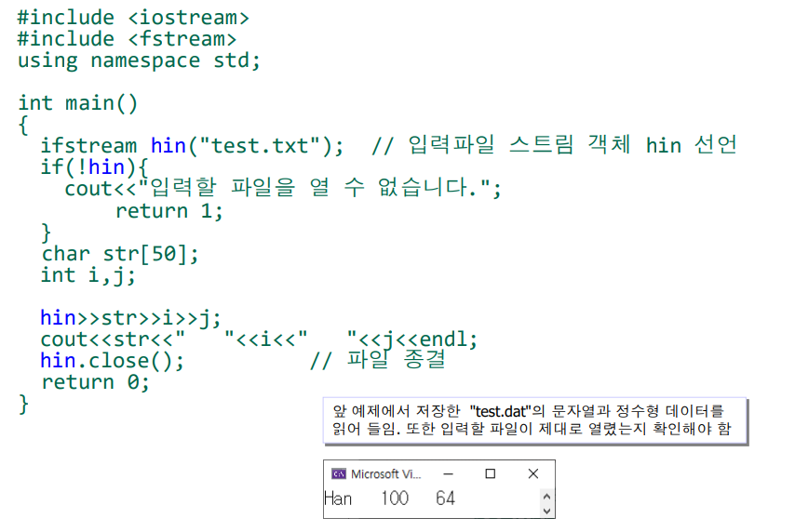The width and height of the screenshot is (795, 532).
Task: Click the "100" output value in console
Action: [x=395, y=499]
